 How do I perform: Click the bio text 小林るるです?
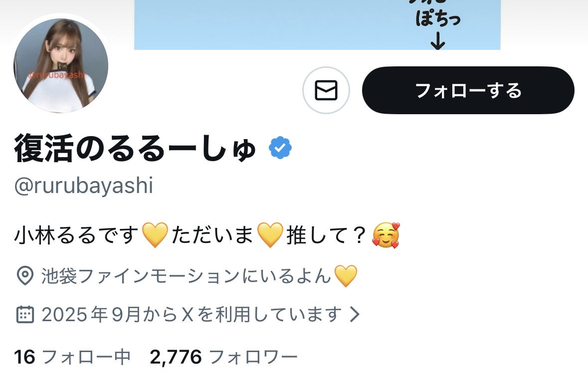pyautogui.click(x=77, y=235)
